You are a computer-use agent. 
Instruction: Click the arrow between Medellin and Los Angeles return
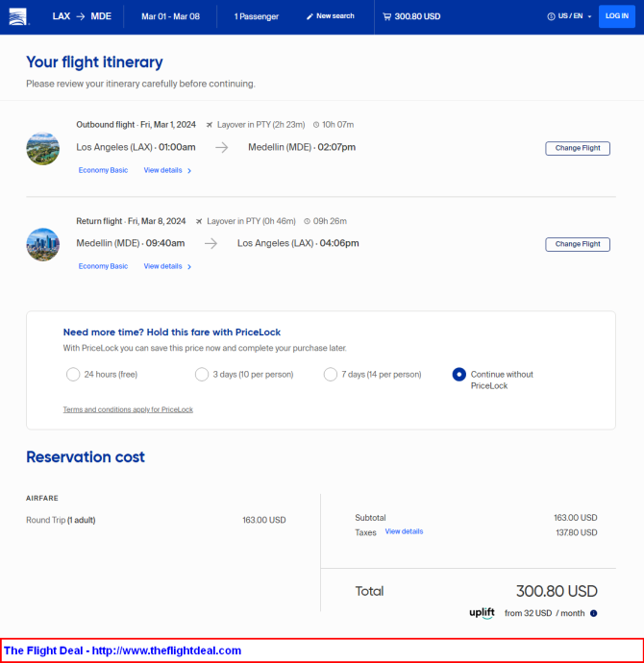(211, 243)
